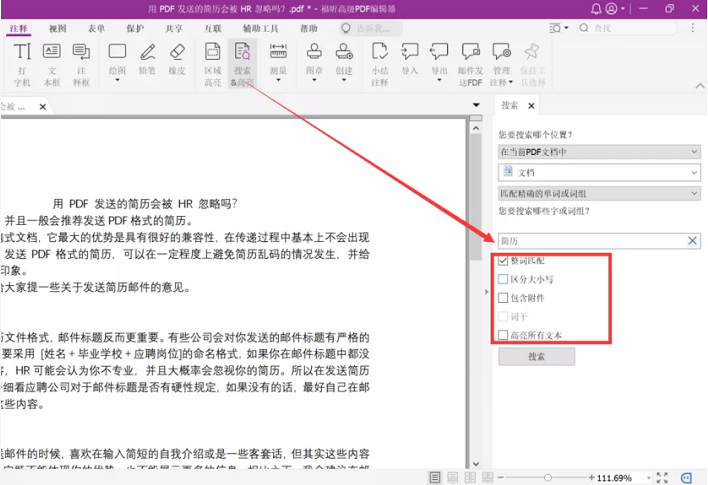This screenshot has width=708, height=485.
Task: Open the Document (文档) scope dropdown
Action: [x=599, y=173]
